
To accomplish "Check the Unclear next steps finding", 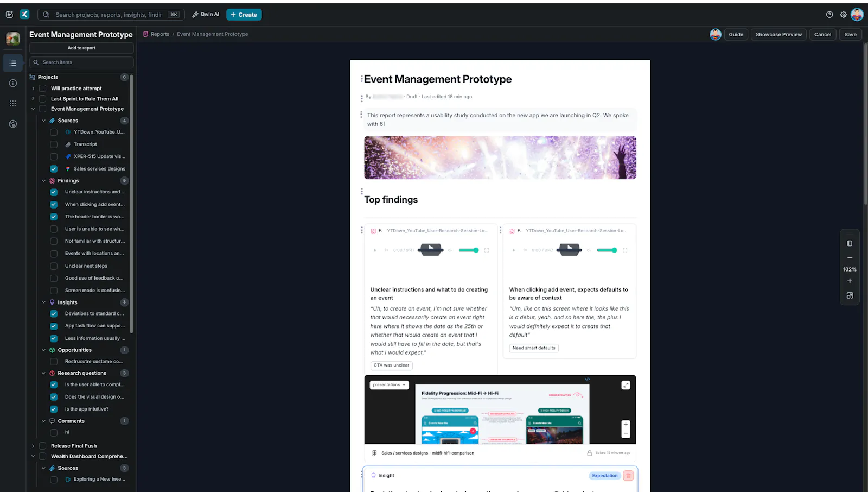I will coord(54,266).
